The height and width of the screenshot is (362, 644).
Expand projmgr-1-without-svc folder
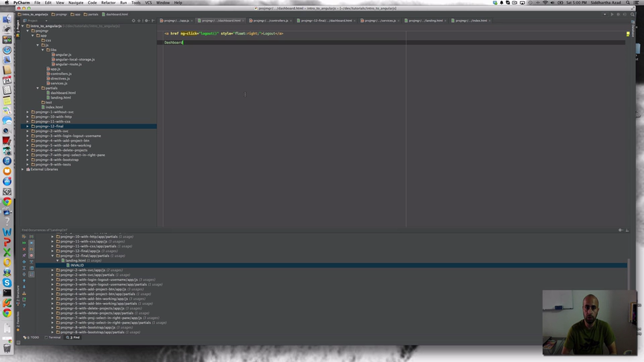[x=28, y=112]
